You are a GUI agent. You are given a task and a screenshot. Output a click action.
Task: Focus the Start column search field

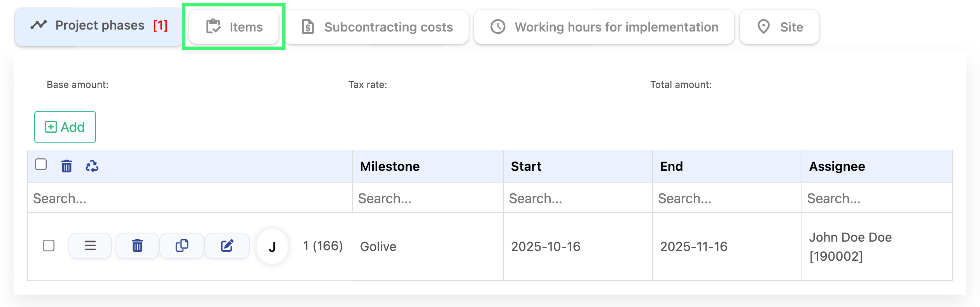[578, 198]
